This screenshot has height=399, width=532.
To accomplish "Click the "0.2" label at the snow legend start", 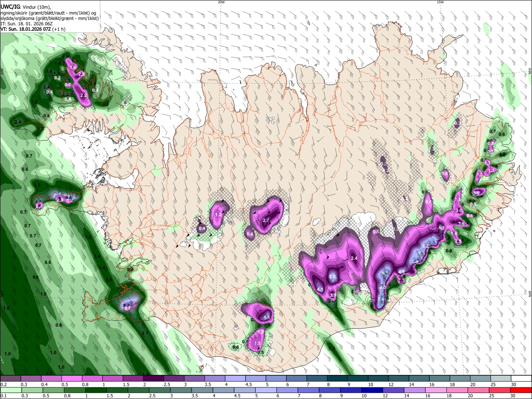I will click(x=3, y=384).
